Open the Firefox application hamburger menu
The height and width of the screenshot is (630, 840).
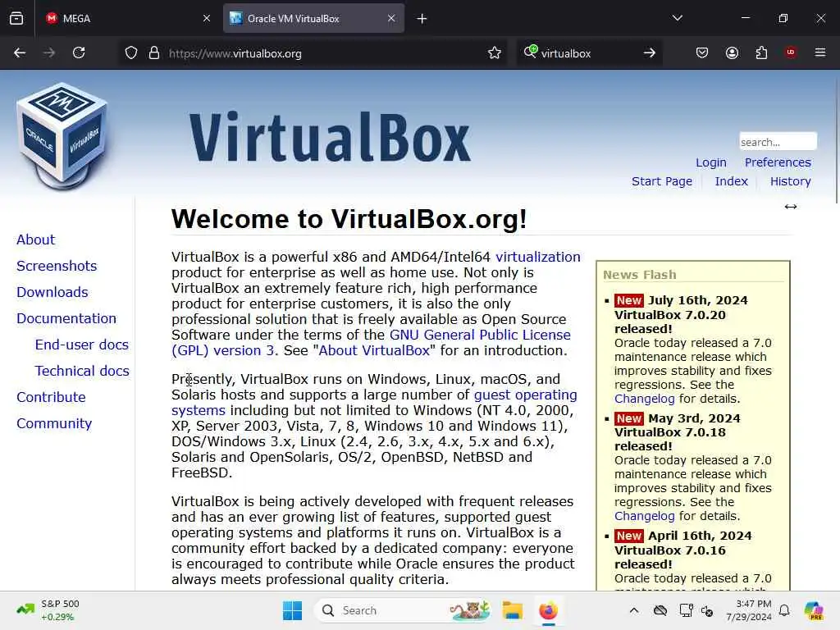[x=820, y=52]
